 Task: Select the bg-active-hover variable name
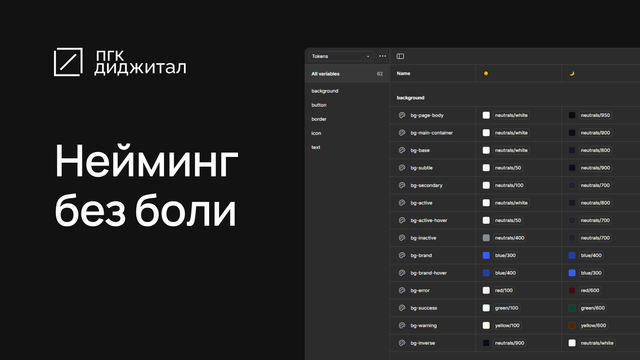click(429, 221)
